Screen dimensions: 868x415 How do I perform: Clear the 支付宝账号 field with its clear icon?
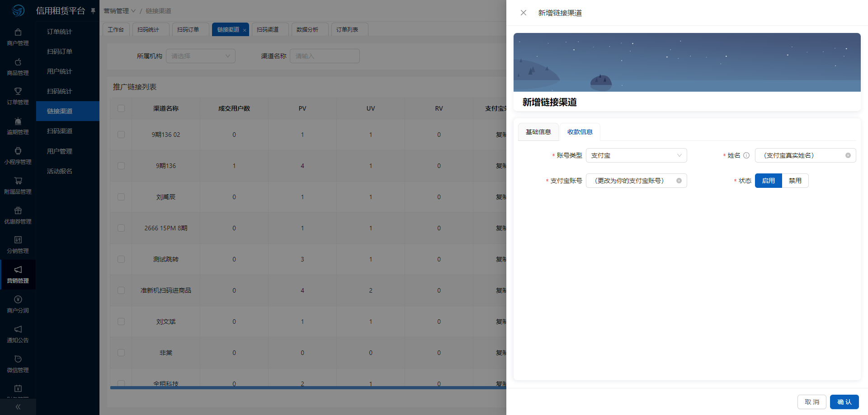point(679,181)
